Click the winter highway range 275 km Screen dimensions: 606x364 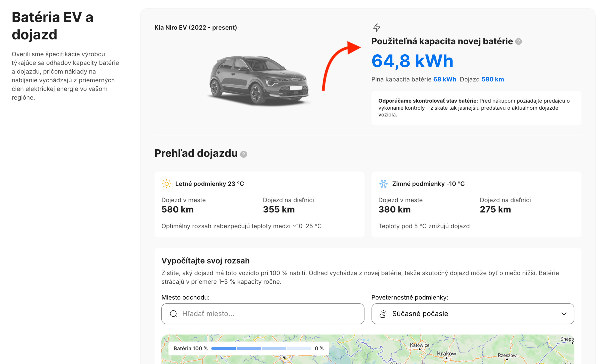(495, 210)
